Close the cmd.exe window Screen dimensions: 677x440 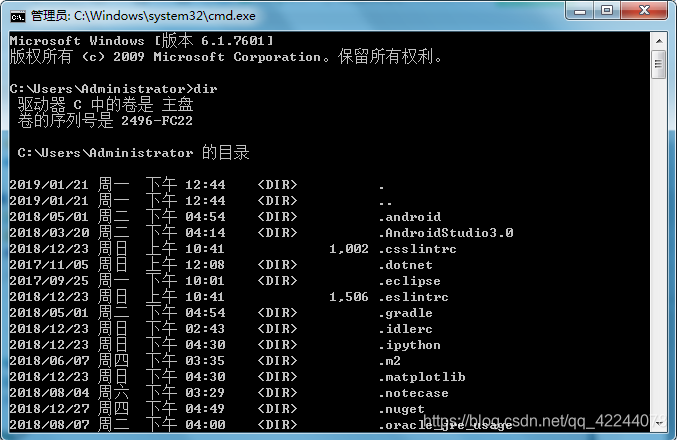coord(645,10)
